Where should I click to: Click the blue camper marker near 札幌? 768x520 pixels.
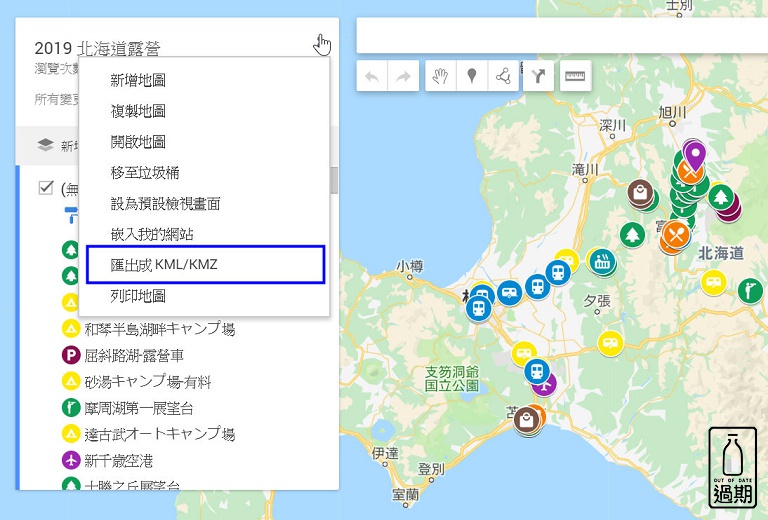pyautogui.click(x=509, y=293)
